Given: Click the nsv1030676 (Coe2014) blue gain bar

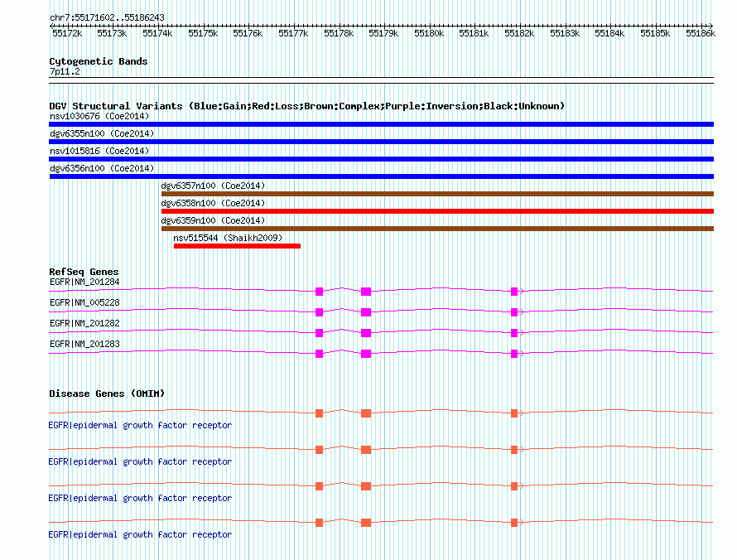Looking at the screenshot, I should click(381, 124).
